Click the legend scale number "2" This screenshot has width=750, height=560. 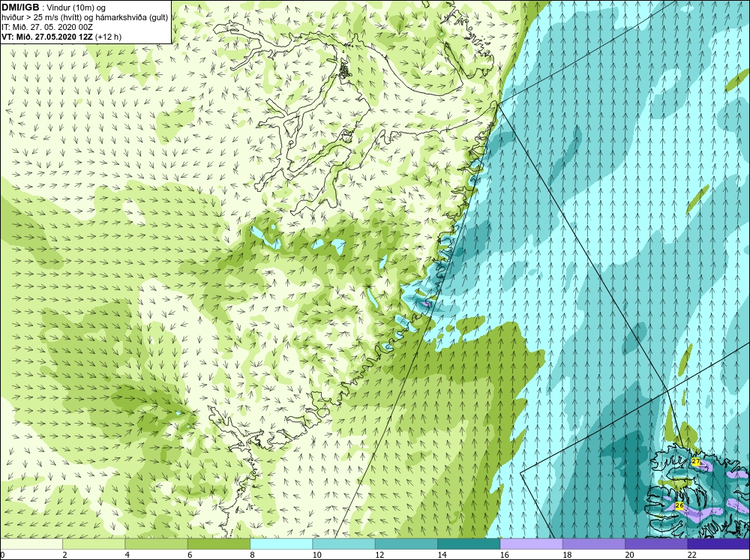tap(64, 555)
